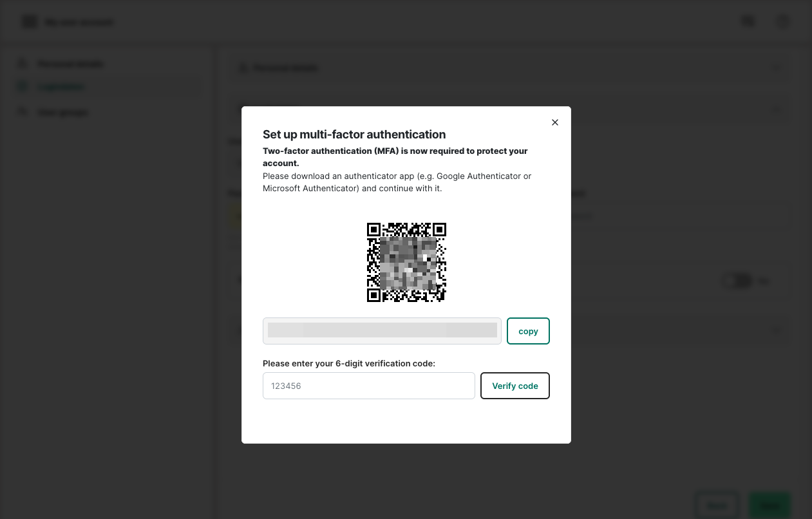This screenshot has height=519, width=812.
Task: Expand the bottom panel's chevron right of the copy button
Action: 777,330
